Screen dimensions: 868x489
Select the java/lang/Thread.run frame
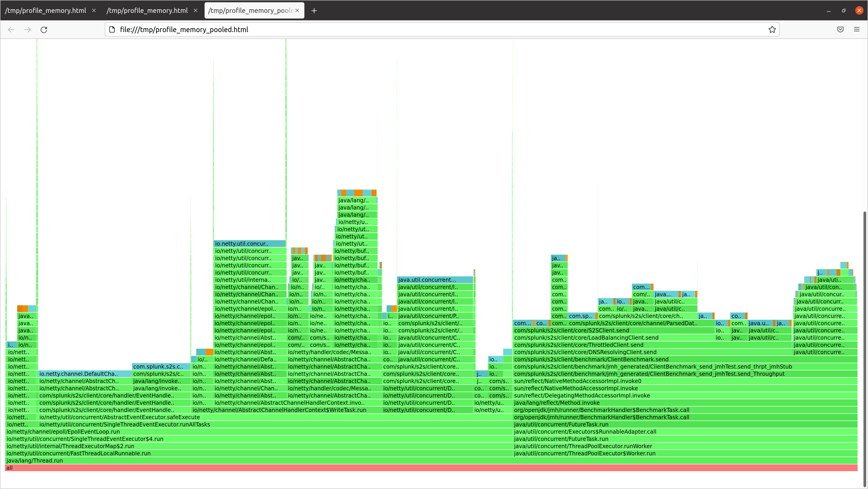236,460
